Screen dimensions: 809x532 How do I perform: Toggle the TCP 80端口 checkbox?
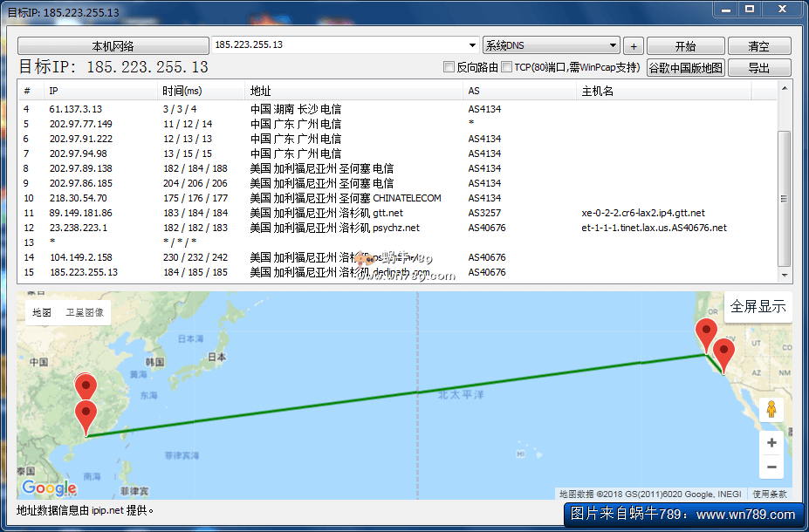click(507, 67)
